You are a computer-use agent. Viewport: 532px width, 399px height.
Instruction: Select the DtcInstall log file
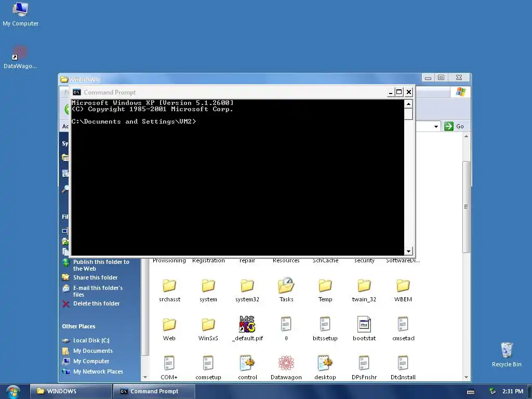pos(403,367)
